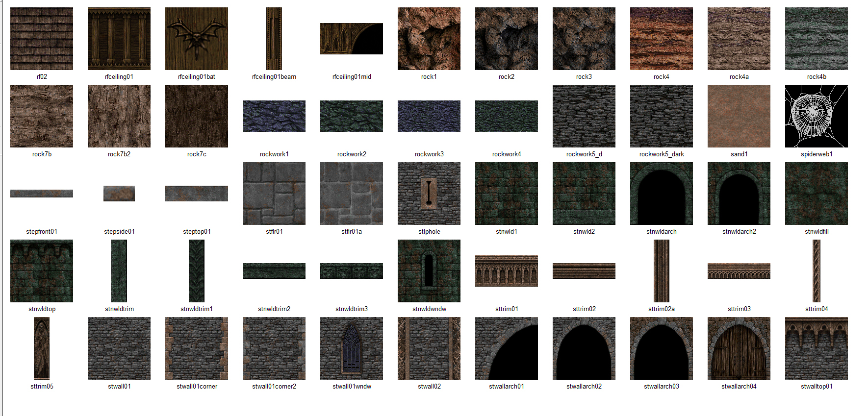Select the sttrim02 texture thumbnail
The width and height of the screenshot is (868, 416).
[x=584, y=271]
